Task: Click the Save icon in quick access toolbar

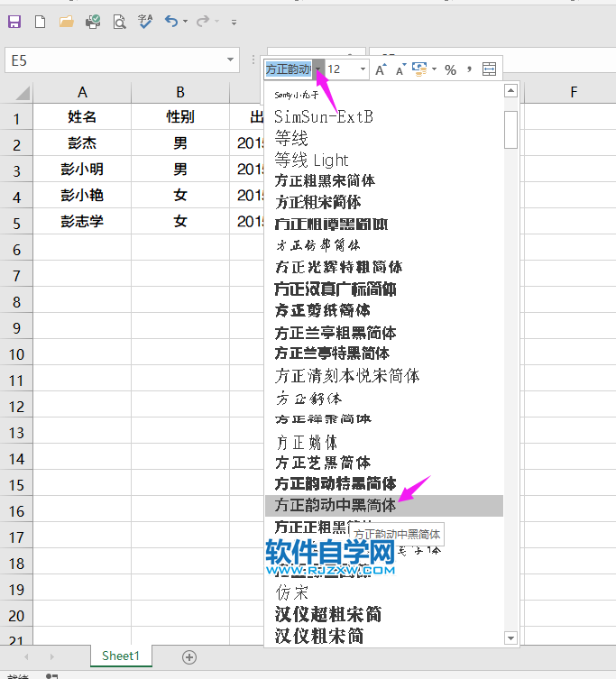Action: pos(14,22)
